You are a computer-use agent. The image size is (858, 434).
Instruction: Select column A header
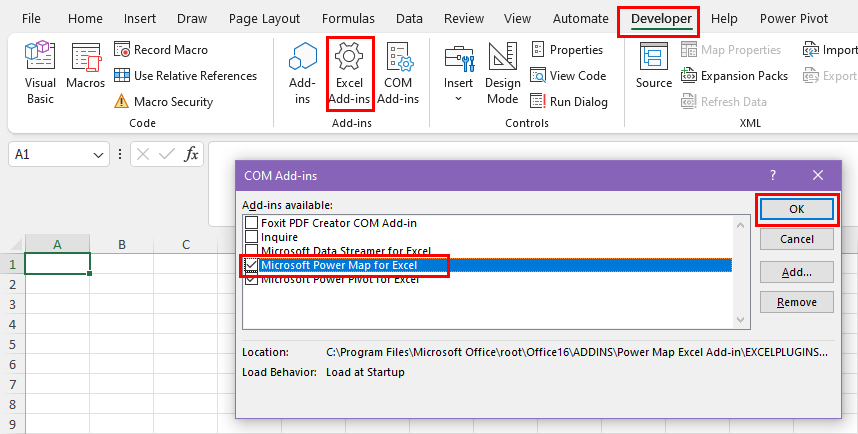(x=57, y=245)
